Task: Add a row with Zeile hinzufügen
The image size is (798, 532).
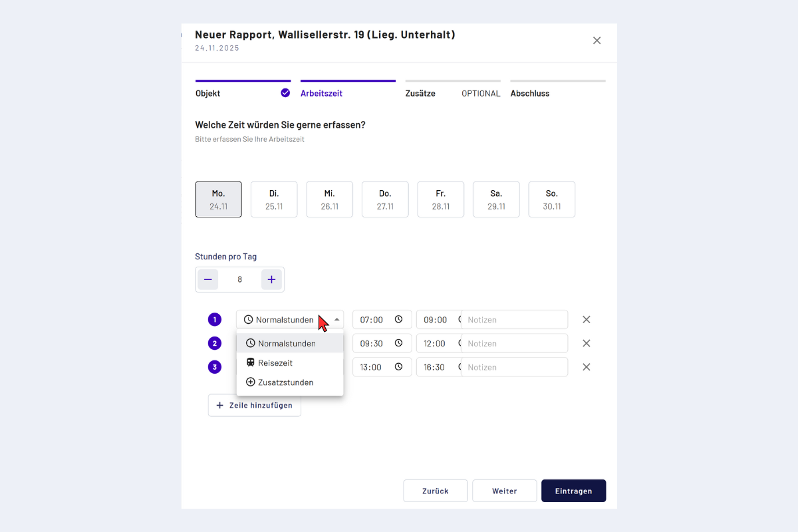Action: [255, 405]
